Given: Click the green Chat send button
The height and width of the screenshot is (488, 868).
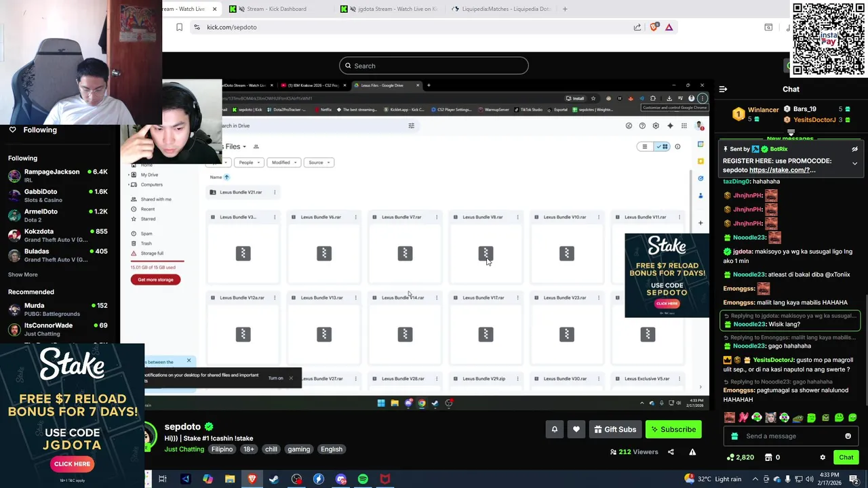Looking at the screenshot, I should click(846, 457).
